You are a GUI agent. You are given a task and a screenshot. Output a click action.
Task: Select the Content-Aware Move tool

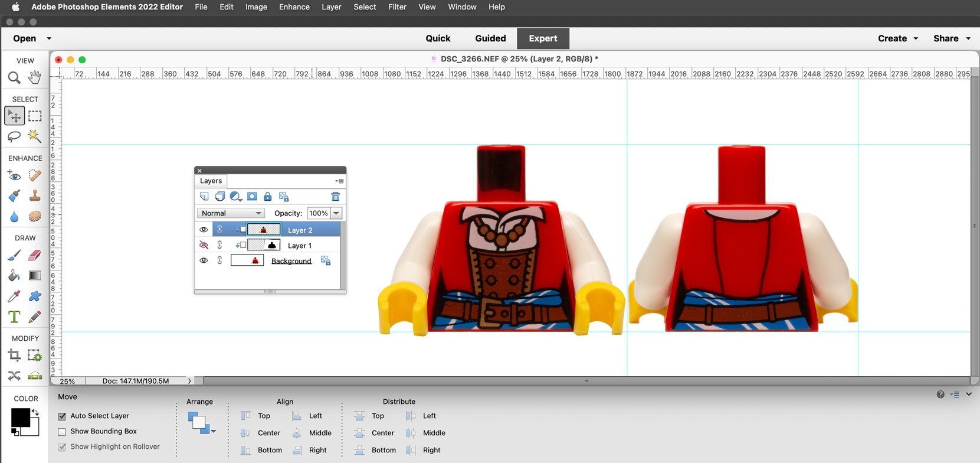[x=14, y=376]
